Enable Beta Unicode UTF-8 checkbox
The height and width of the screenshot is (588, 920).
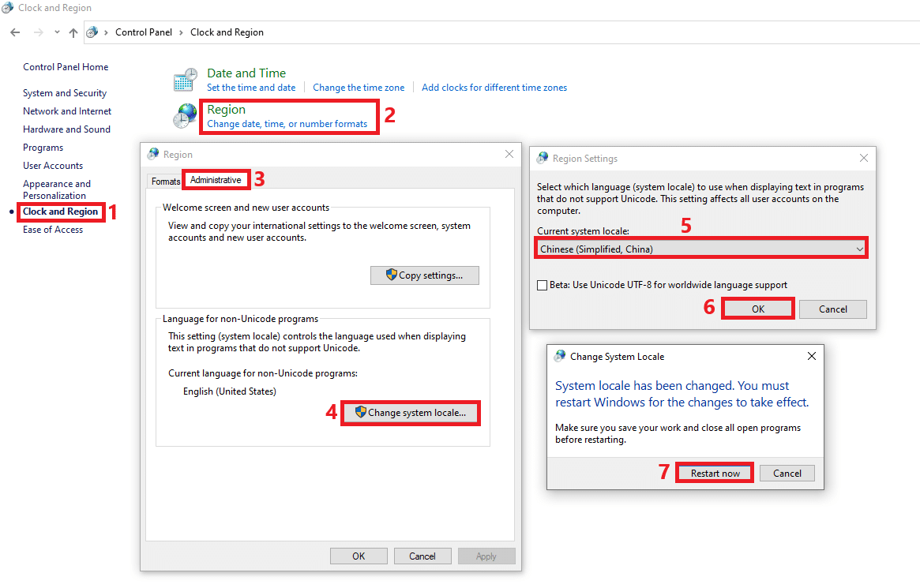coord(543,285)
